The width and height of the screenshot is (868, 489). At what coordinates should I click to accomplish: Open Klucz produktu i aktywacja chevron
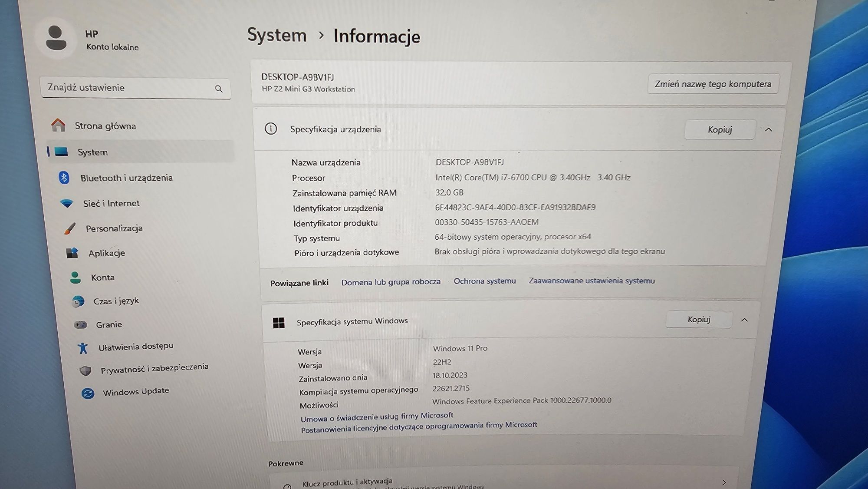723,482
